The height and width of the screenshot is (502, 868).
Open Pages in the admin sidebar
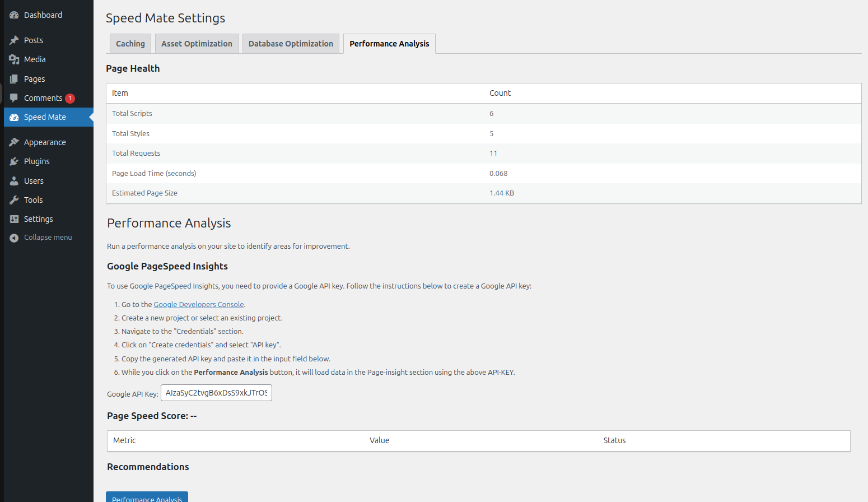click(x=49, y=79)
